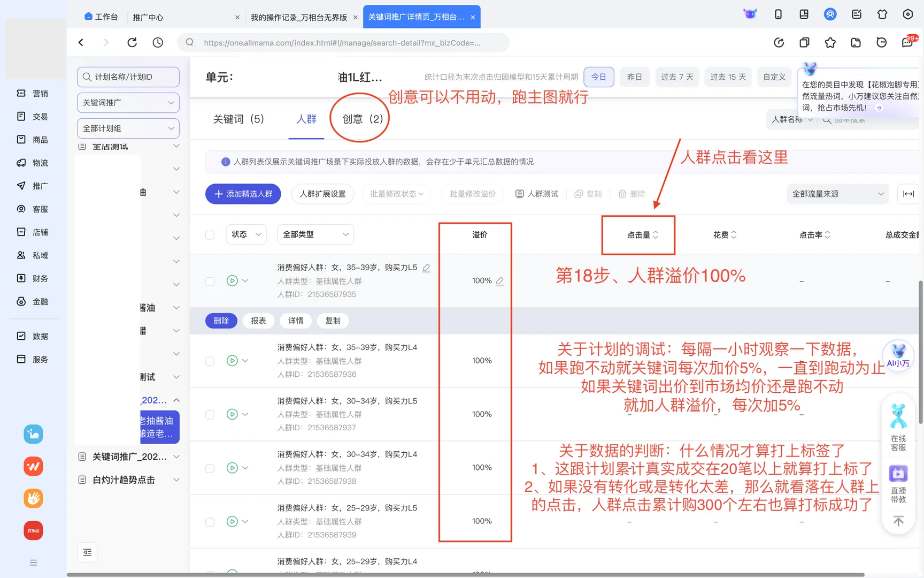Open the 物流 section in sidebar
Screen dimensions: 924x578
point(33,163)
